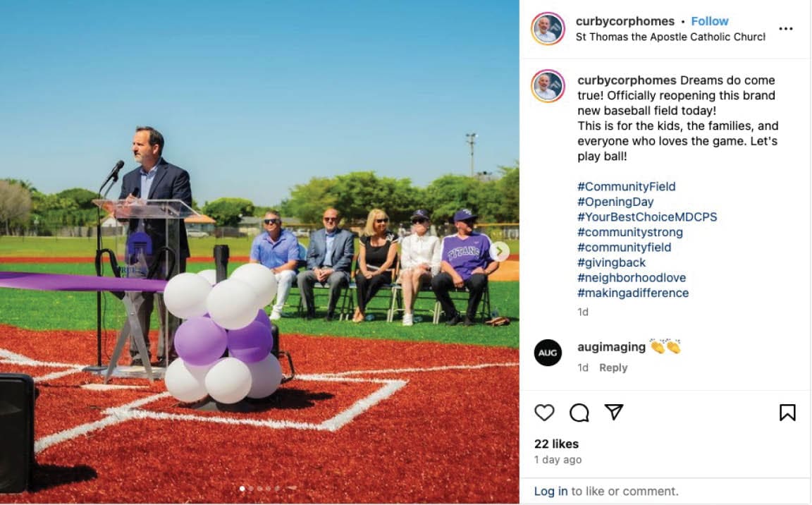Open the three-dot more options menu

(x=786, y=29)
